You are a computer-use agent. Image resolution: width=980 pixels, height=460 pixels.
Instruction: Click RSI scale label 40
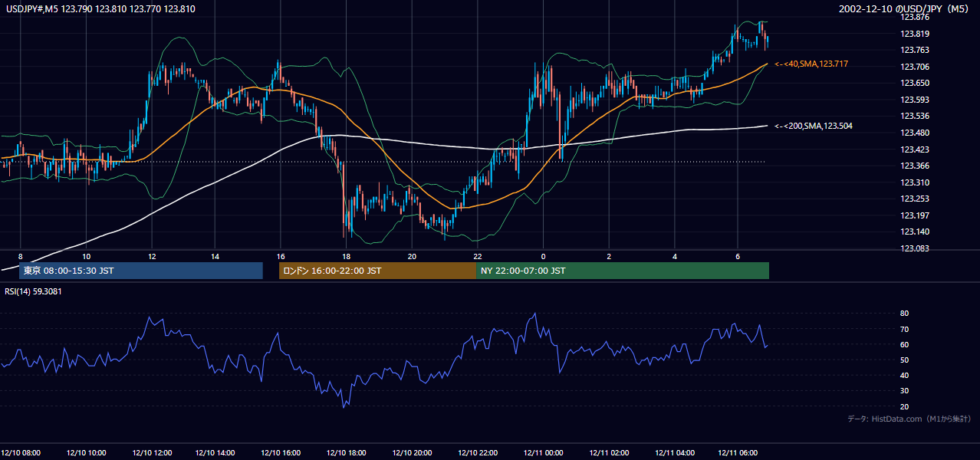pos(904,375)
